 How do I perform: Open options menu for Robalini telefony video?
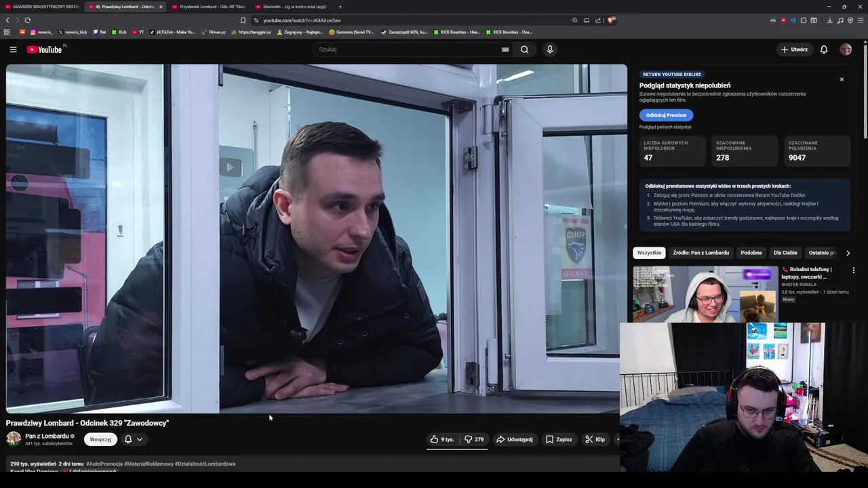point(854,270)
